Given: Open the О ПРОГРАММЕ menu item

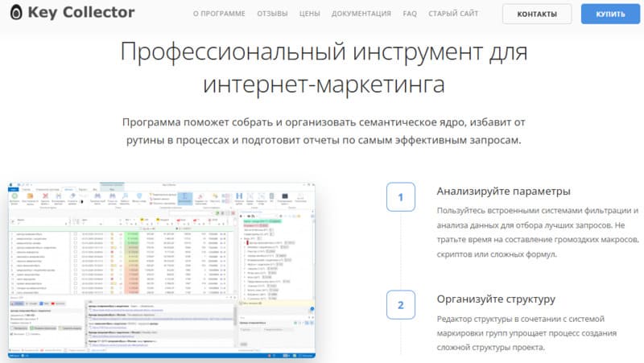Looking at the screenshot, I should pos(219,14).
